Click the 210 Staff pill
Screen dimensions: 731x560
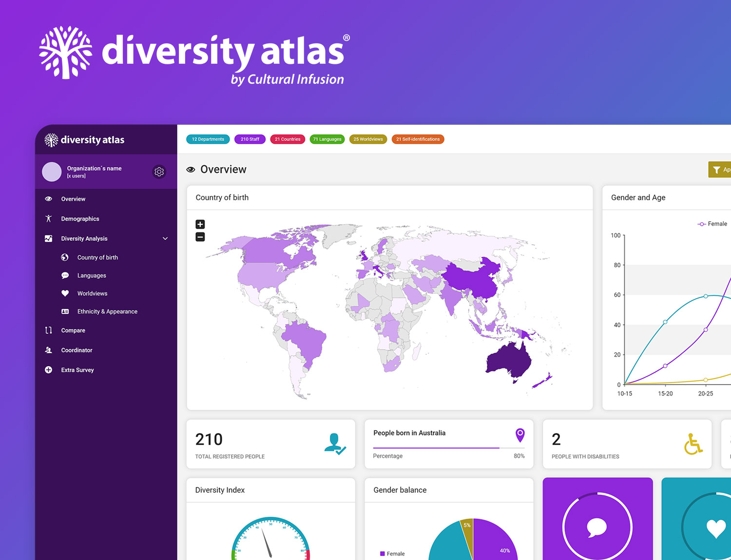click(x=250, y=139)
